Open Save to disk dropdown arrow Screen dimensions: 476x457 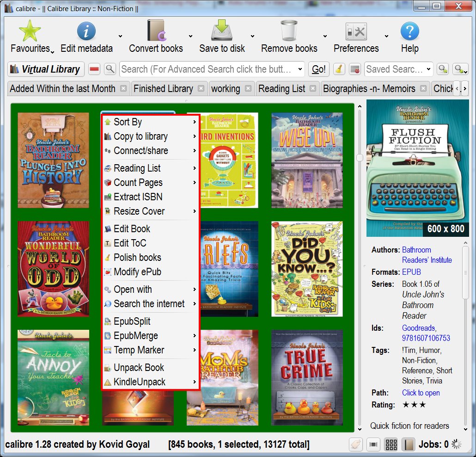pos(252,36)
